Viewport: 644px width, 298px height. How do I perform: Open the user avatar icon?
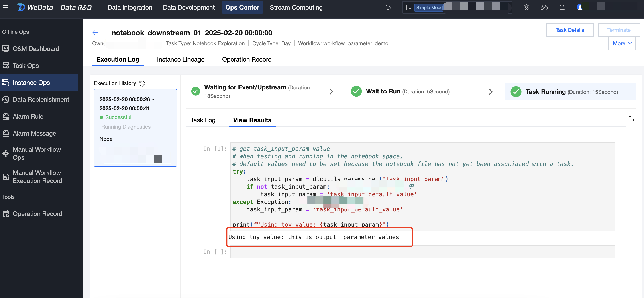(x=579, y=8)
